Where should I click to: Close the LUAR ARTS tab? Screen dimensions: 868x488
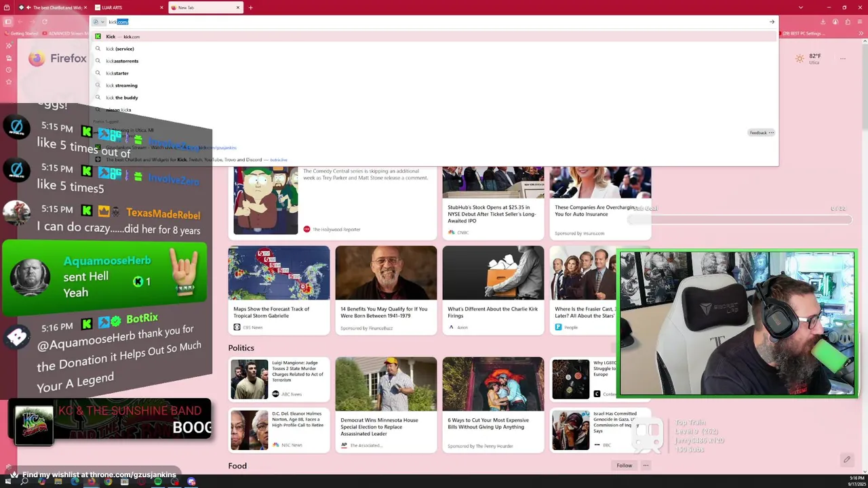(161, 7)
